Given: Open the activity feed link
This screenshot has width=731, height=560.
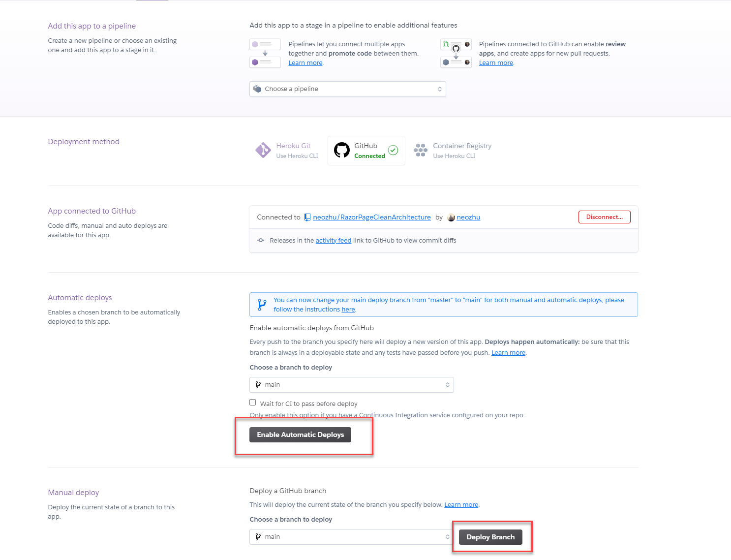Looking at the screenshot, I should pyautogui.click(x=334, y=241).
